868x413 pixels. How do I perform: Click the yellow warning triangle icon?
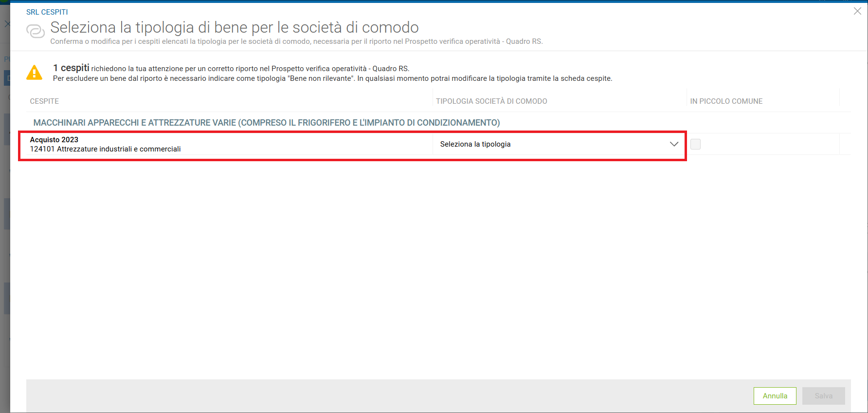click(34, 72)
